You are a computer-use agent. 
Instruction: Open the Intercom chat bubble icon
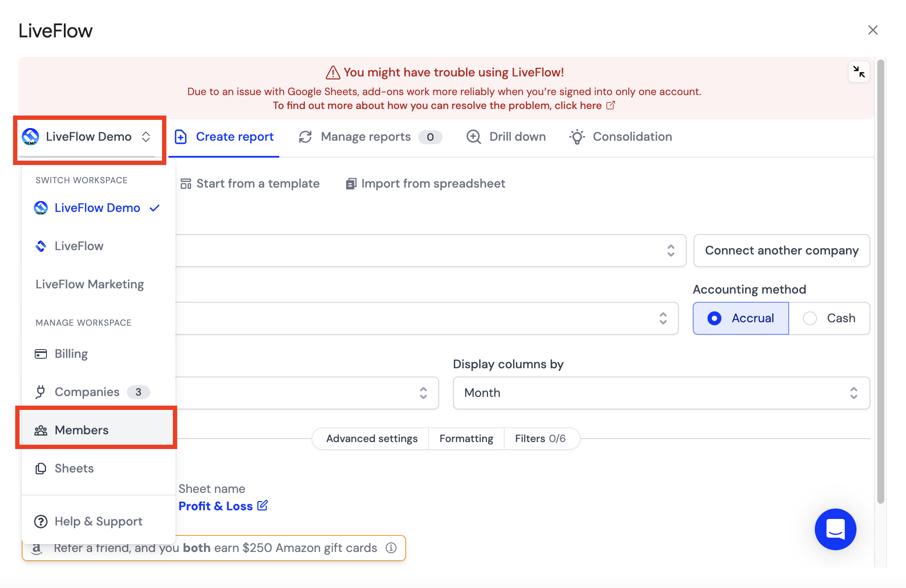(835, 529)
